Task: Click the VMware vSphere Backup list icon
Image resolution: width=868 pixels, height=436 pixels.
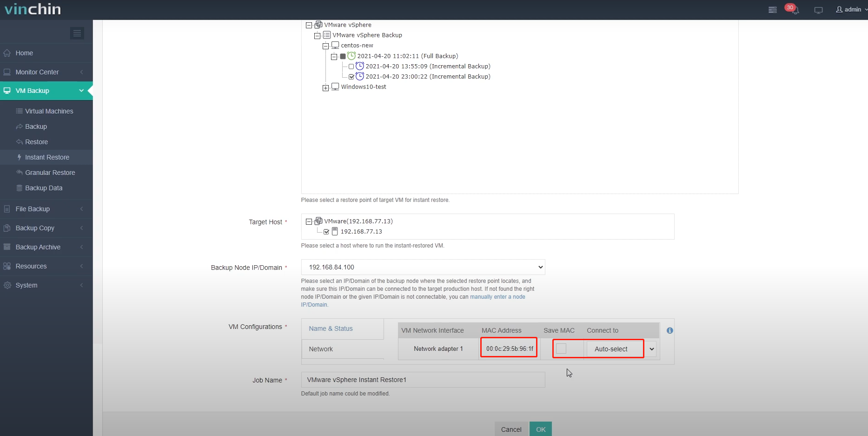Action: point(327,35)
